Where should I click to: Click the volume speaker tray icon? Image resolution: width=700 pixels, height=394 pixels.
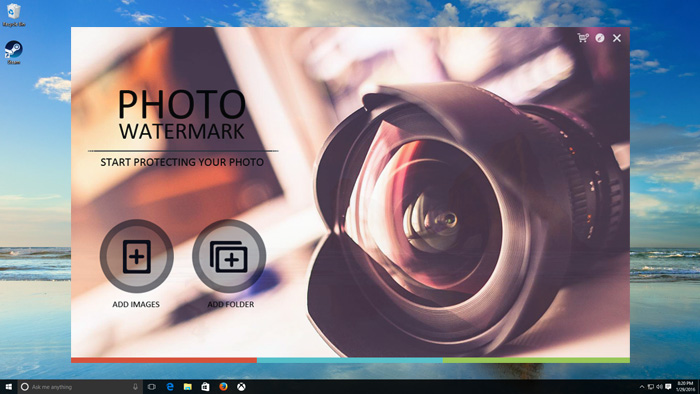pos(659,387)
